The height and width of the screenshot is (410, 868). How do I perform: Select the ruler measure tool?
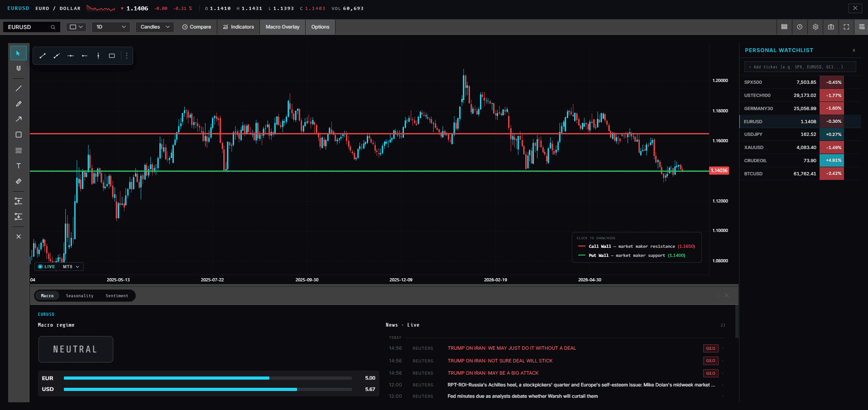coord(19,181)
